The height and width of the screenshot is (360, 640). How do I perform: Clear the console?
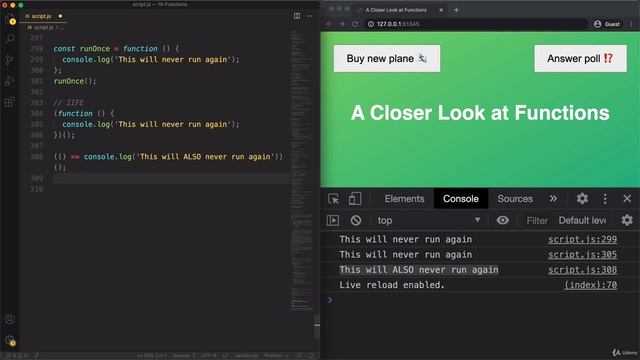point(356,220)
